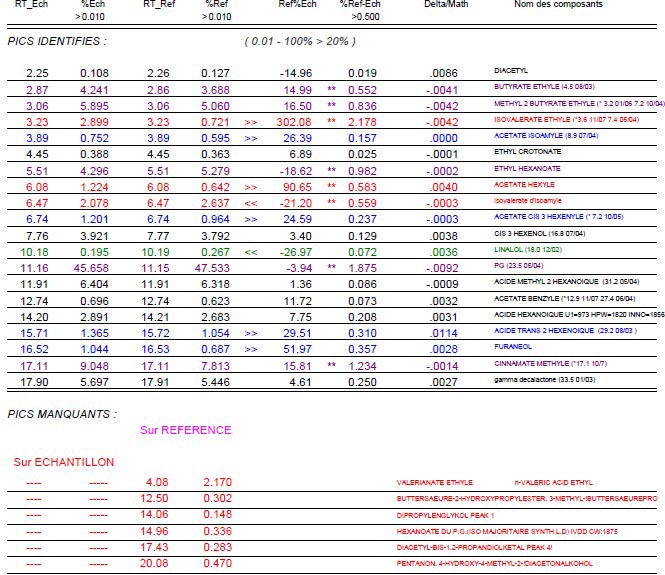Select the 10.18 RT_Ech value

[x=34, y=252]
